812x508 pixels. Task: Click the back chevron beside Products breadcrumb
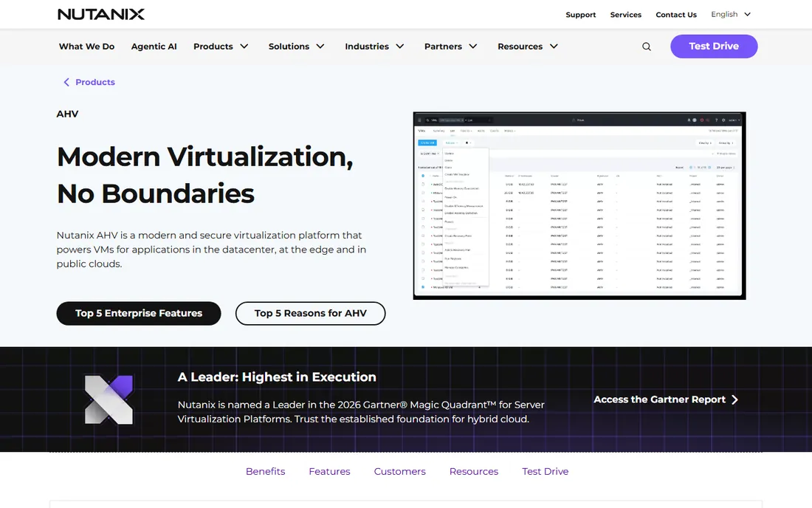pos(66,83)
